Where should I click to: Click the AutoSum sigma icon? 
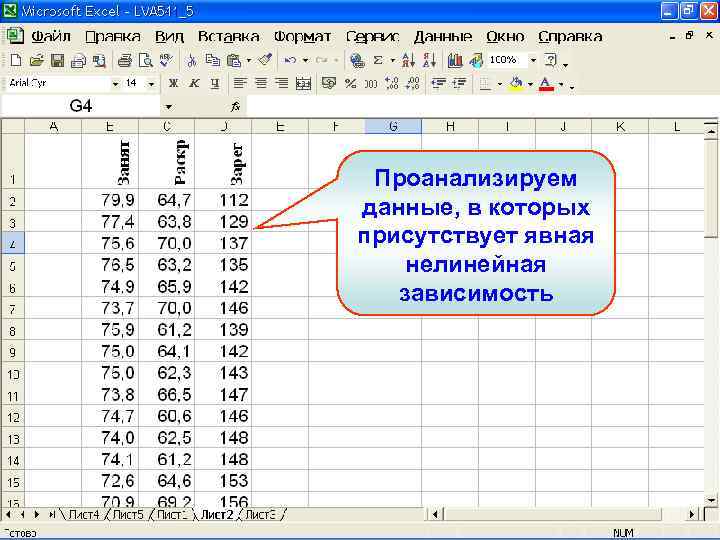tap(378, 60)
